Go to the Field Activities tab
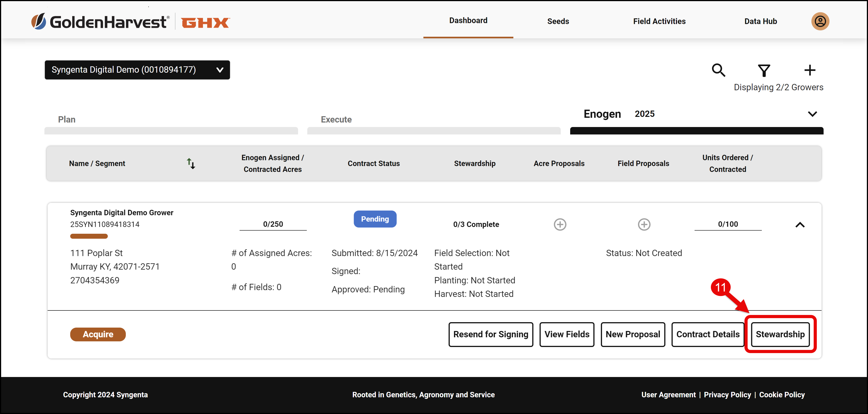Image resolution: width=868 pixels, height=414 pixels. pos(659,21)
